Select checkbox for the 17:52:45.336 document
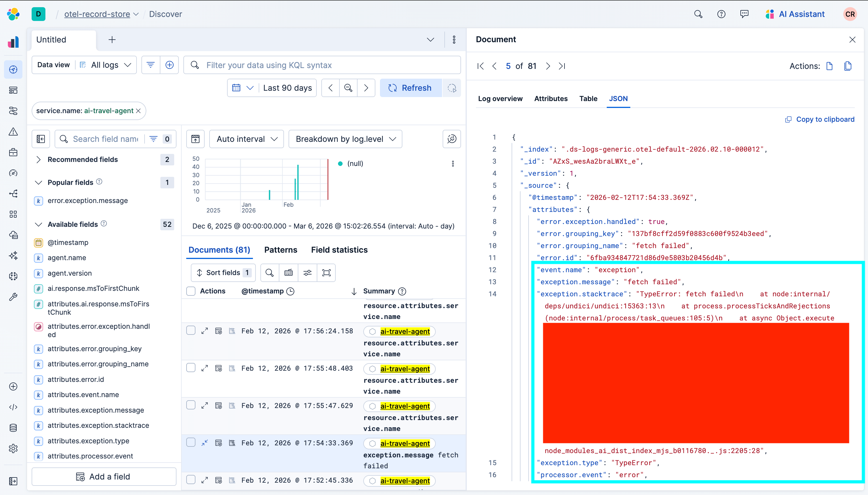 (x=191, y=480)
